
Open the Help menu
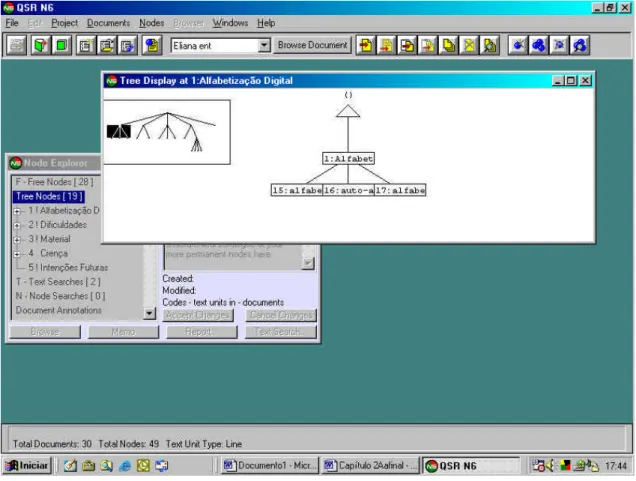pyautogui.click(x=266, y=23)
